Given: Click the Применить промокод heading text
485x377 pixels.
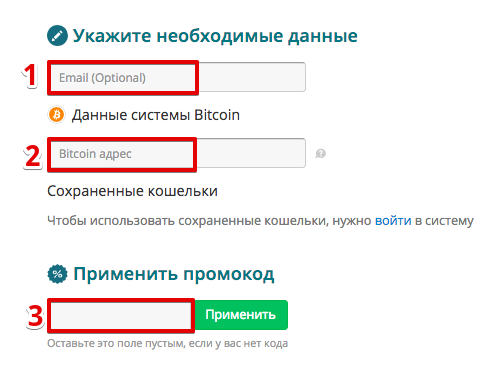Looking at the screenshot, I should coord(174,274).
